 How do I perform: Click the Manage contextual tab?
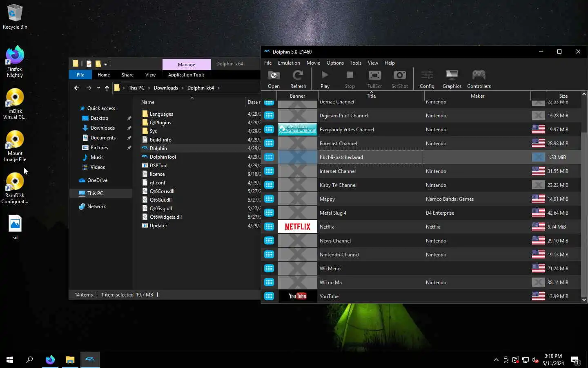coord(187,64)
